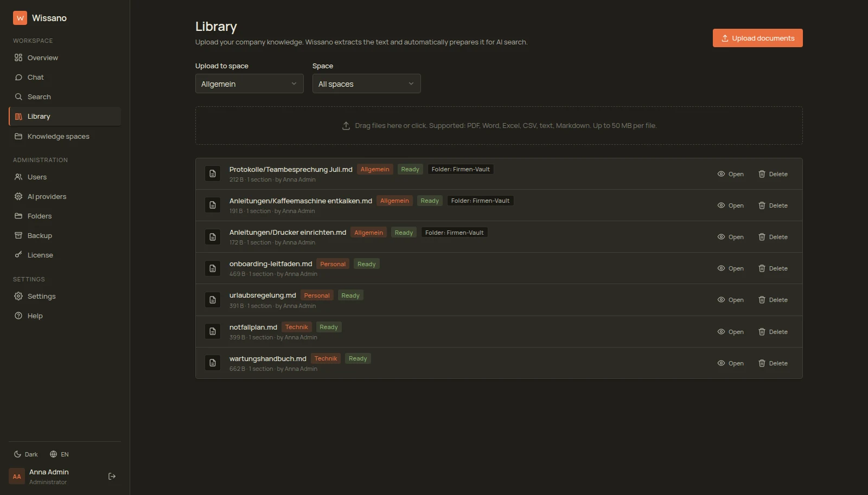This screenshot has width=868, height=495.
Task: Open Settings from the sidebar
Action: point(65,296)
